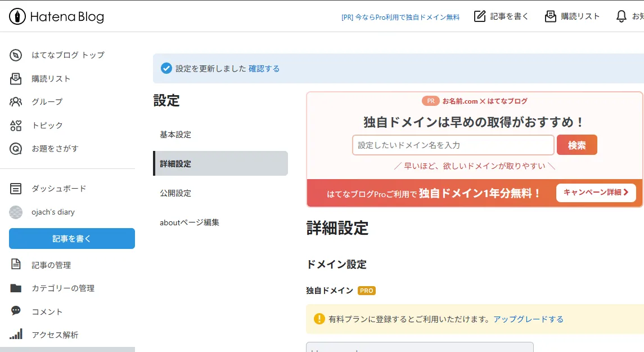Image resolution: width=644 pixels, height=352 pixels.
Task: Select ojach's diary blog in sidebar
Action: [x=53, y=212]
